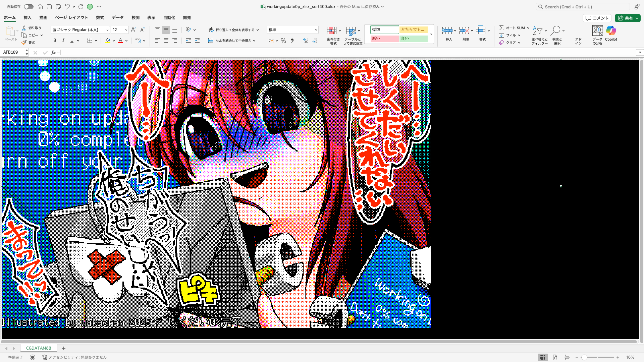Switch to Page Layout view in status bar
Viewport: 644px width, 362px height.
[555, 357]
